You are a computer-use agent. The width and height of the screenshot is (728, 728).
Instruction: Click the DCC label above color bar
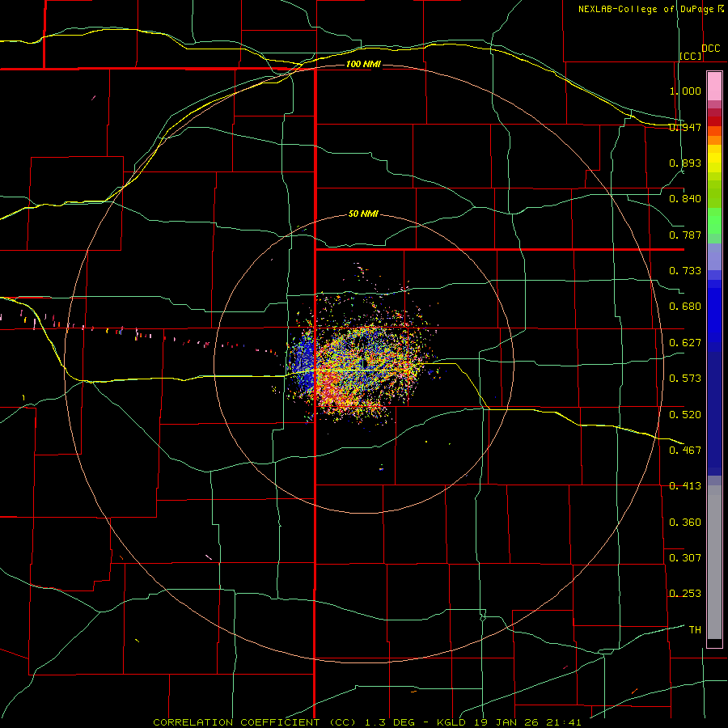tap(710, 48)
